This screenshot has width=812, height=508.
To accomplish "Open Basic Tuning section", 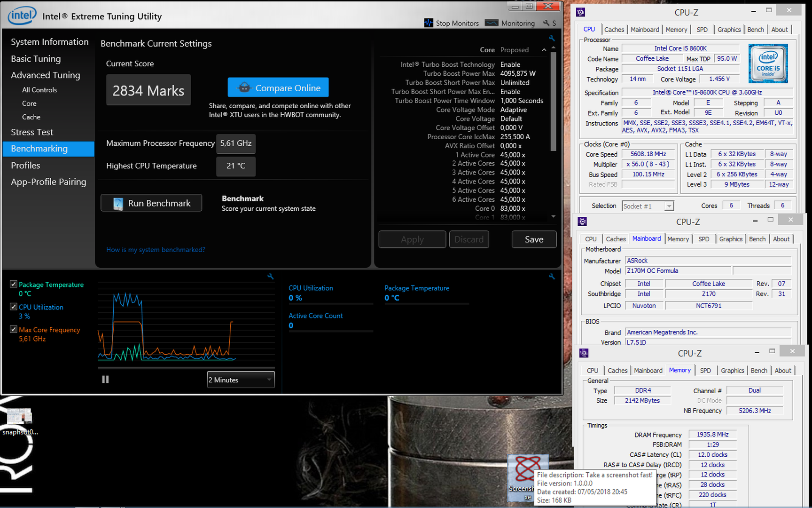I will pos(36,59).
